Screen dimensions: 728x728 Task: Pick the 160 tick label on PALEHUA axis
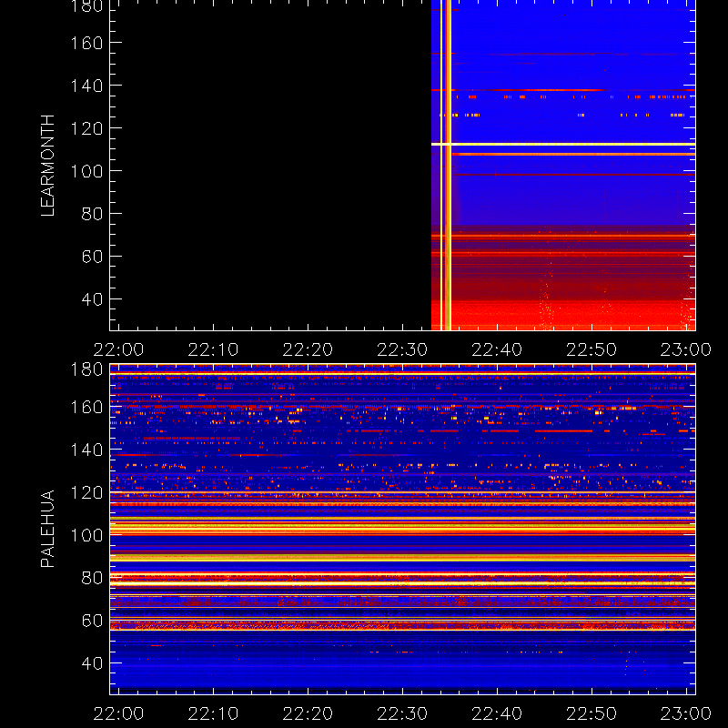click(86, 407)
